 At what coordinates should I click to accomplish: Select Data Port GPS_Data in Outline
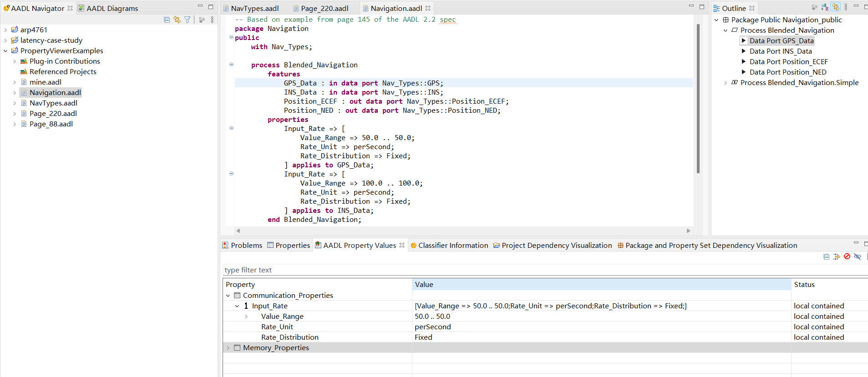pos(782,40)
